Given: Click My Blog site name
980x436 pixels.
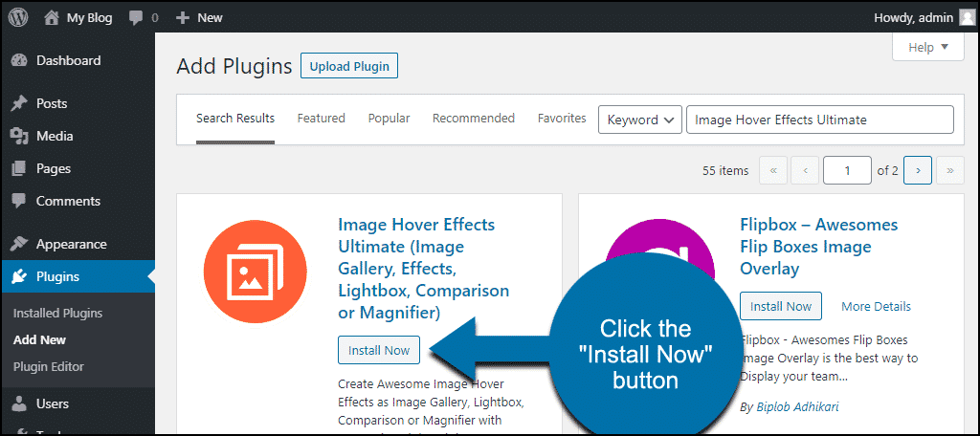Looking at the screenshot, I should (89, 18).
